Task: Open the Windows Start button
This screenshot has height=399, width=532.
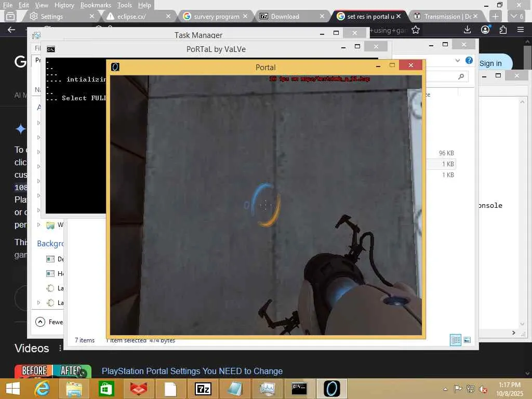Action: [13, 389]
